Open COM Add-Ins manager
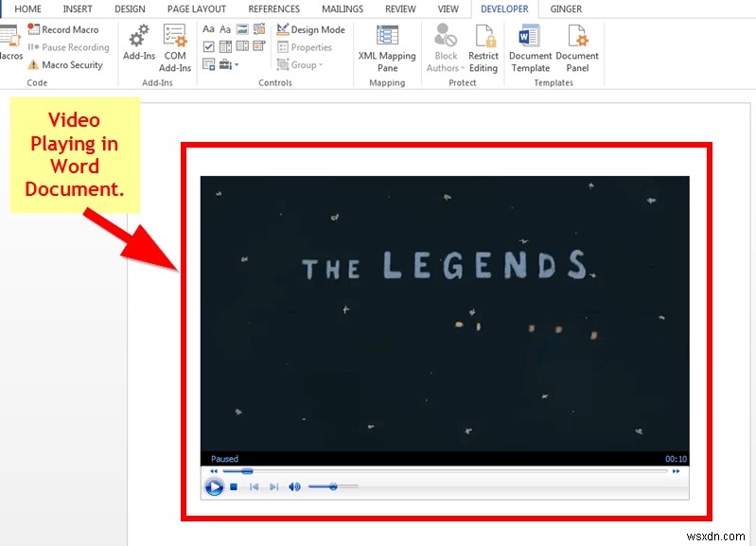Screen dimensions: 756x546 tap(175, 48)
